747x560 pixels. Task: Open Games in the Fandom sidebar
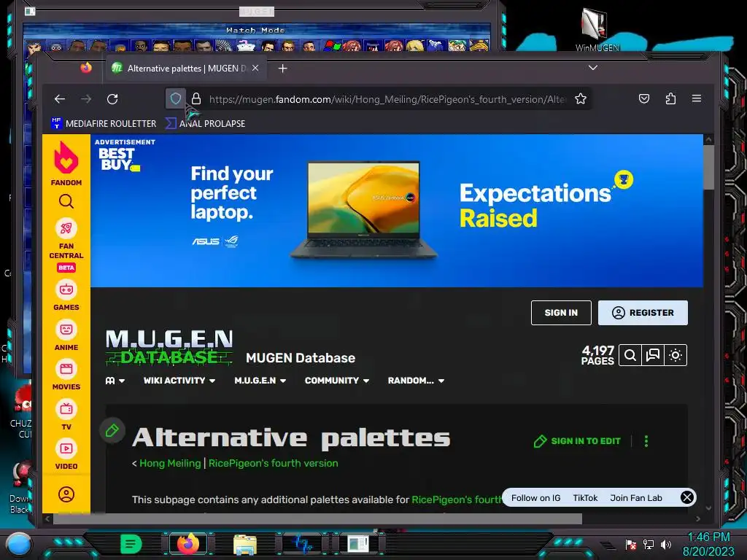coord(66,296)
